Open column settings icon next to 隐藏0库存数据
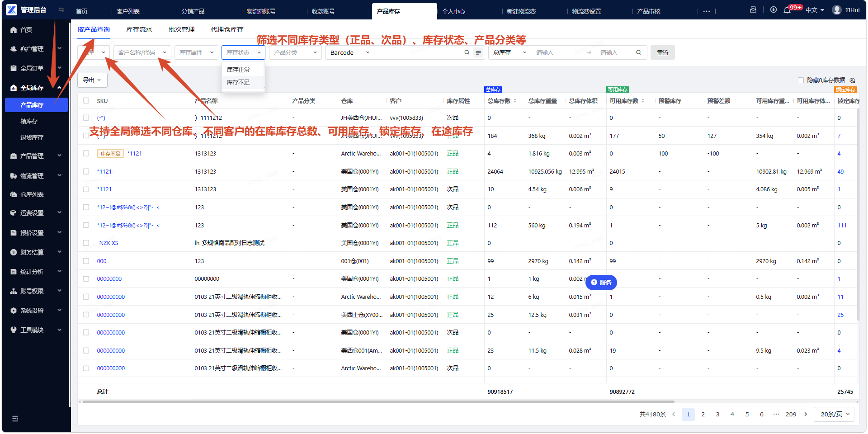This screenshot has height=434, width=868. 852,80
